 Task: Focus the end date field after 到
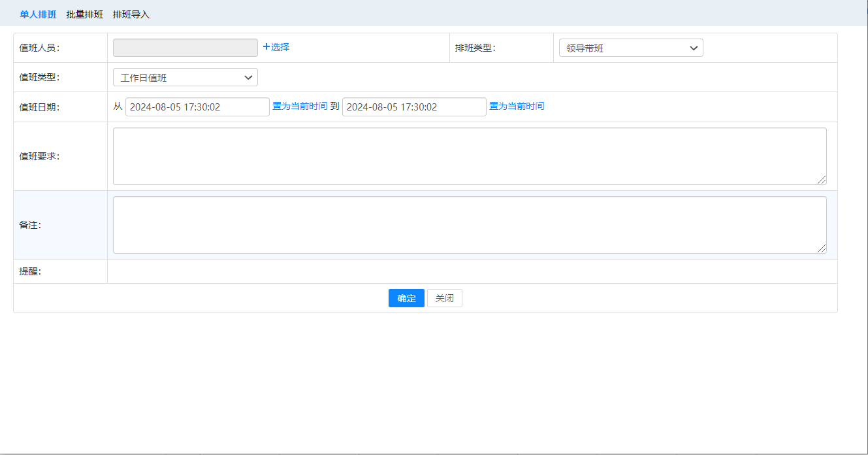point(413,107)
